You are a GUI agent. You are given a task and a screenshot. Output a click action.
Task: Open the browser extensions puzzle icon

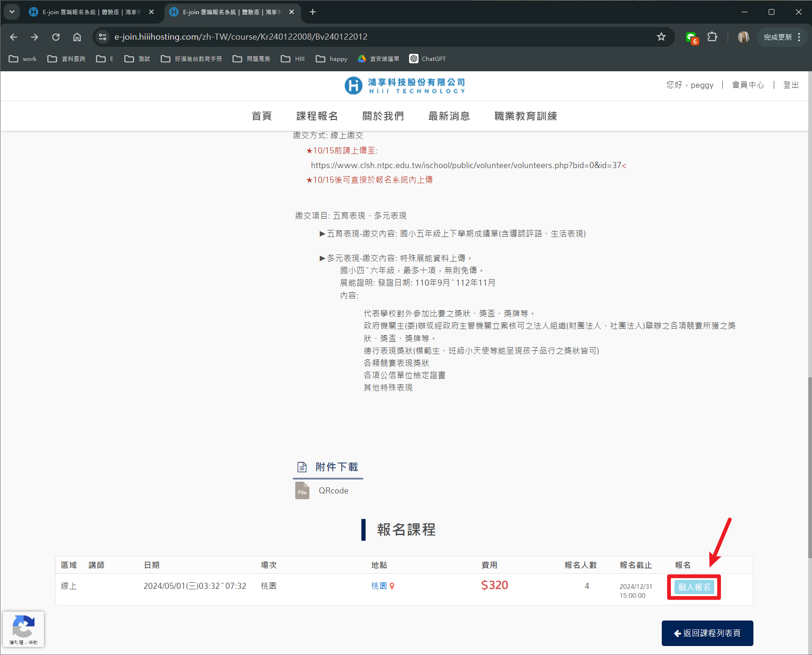712,37
